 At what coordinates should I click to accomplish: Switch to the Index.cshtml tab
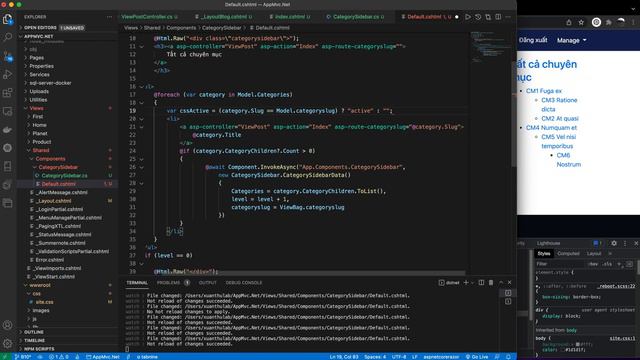(x=290, y=17)
